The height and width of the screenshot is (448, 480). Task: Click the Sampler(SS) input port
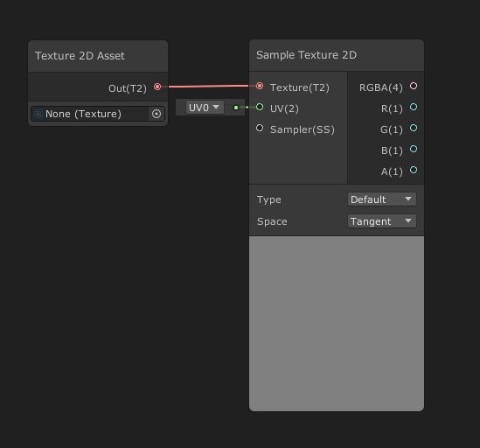[x=260, y=128]
